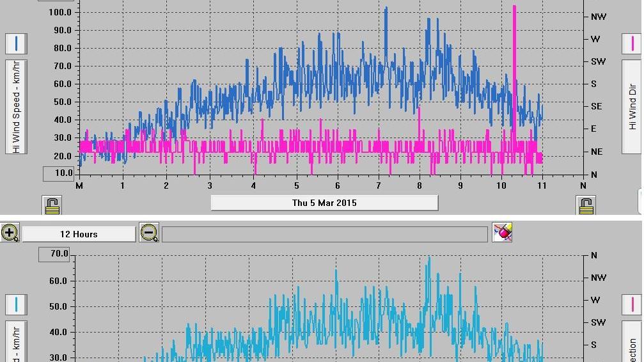The width and height of the screenshot is (644, 362).
Task: Open the Thu 5 Mar 2015 date selector
Action: click(324, 203)
